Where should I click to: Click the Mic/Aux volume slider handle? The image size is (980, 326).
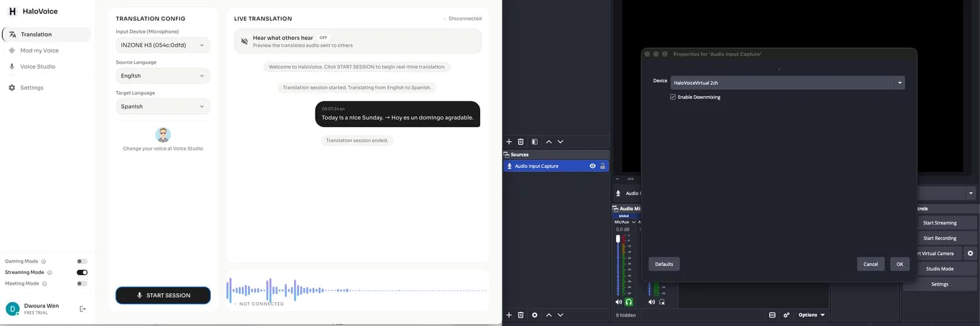tap(618, 239)
